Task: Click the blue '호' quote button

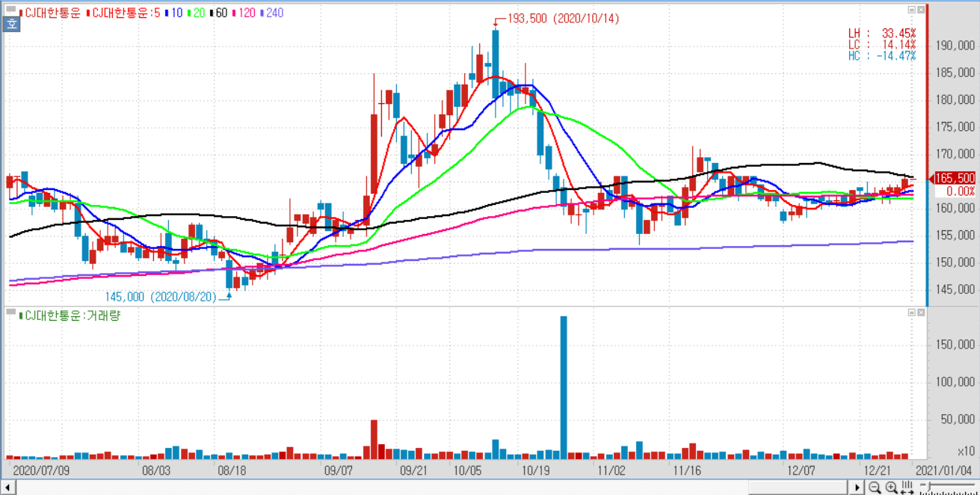Action: [12, 24]
